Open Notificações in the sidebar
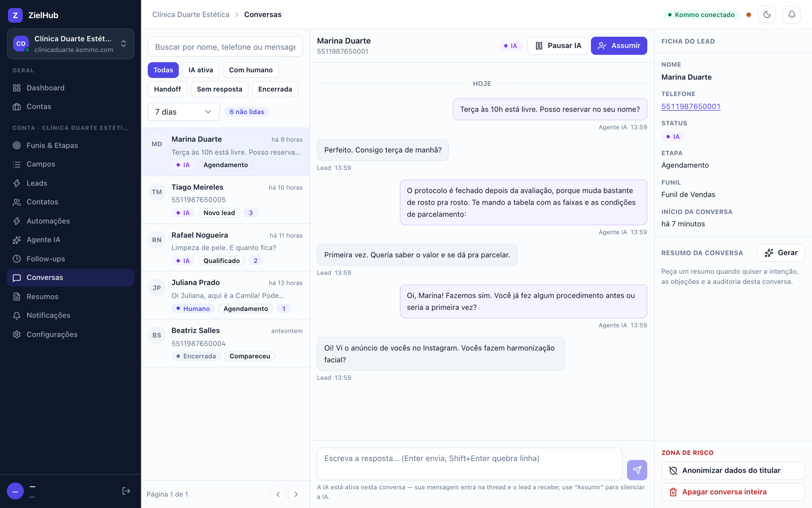Screen dimensions: 812x508 [70, 315]
